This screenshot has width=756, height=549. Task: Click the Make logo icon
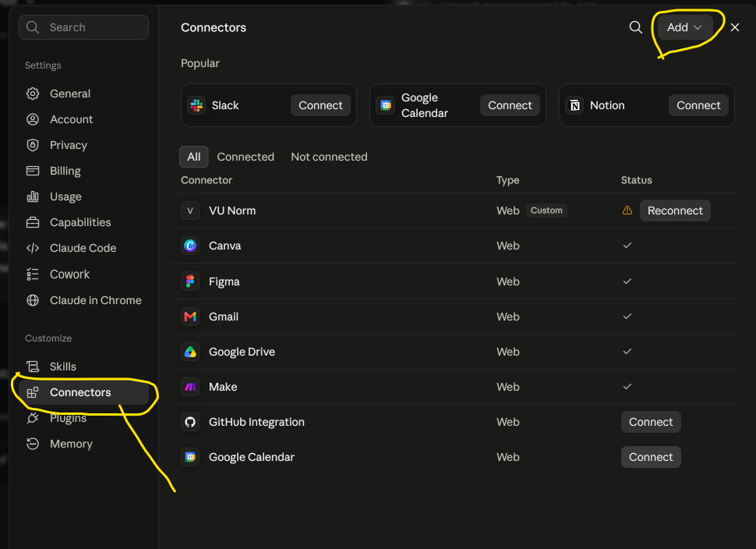click(190, 387)
